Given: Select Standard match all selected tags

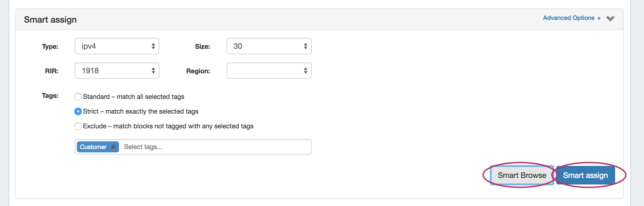Looking at the screenshot, I should click(x=78, y=97).
